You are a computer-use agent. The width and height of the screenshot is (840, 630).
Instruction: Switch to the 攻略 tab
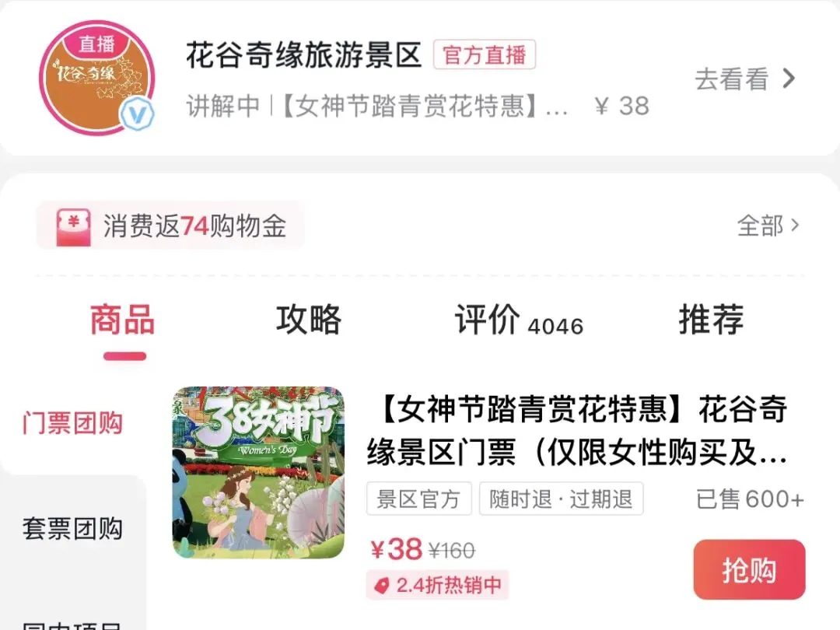pos(309,320)
